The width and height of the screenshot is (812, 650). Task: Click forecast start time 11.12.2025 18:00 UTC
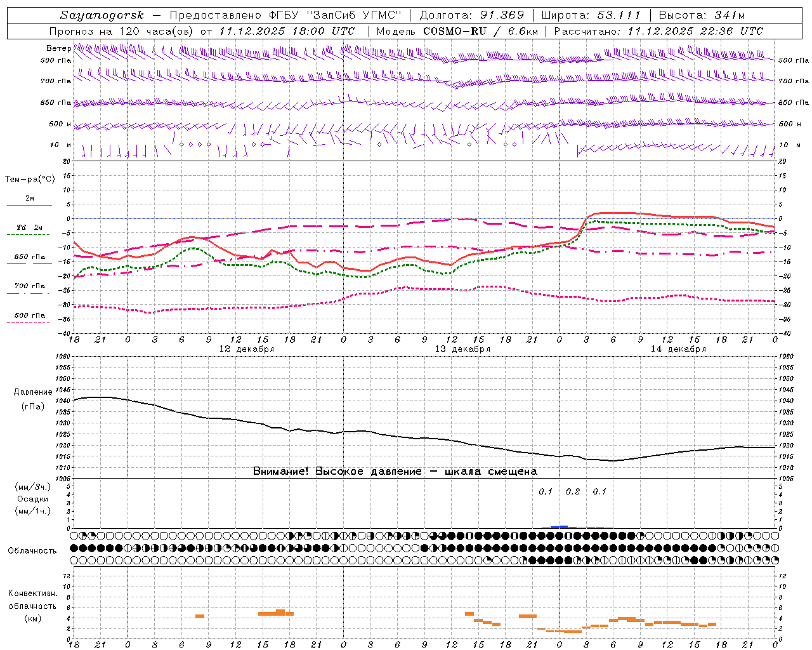pyautogui.click(x=287, y=31)
